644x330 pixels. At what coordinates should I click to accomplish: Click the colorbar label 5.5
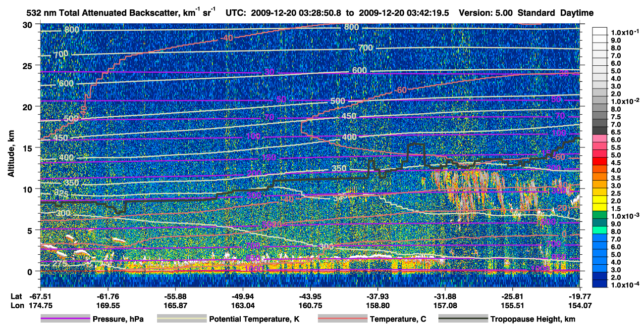point(616,147)
